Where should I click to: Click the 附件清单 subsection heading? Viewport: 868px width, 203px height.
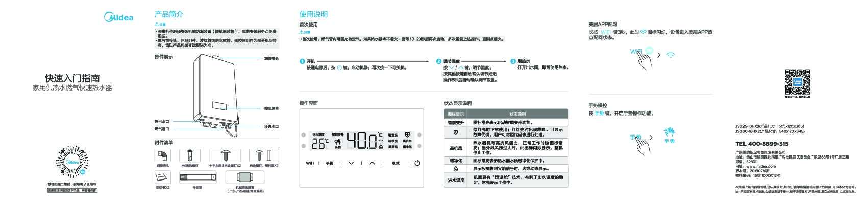163,143
